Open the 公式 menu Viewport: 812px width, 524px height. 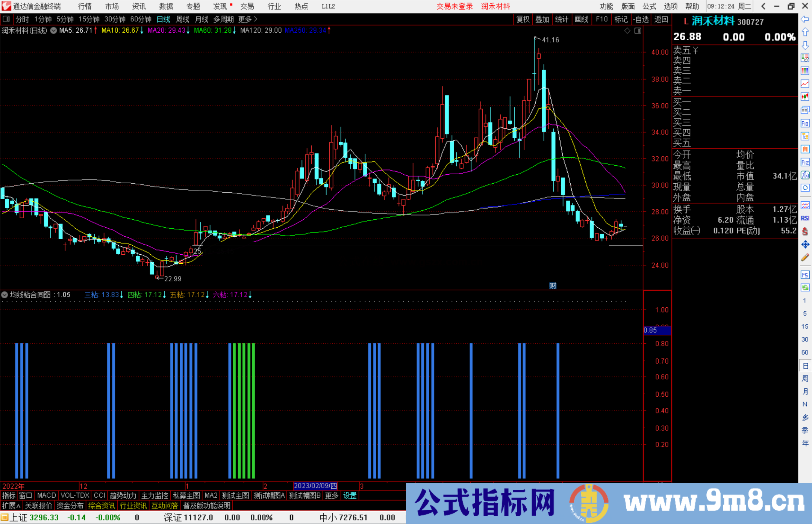pos(649,6)
